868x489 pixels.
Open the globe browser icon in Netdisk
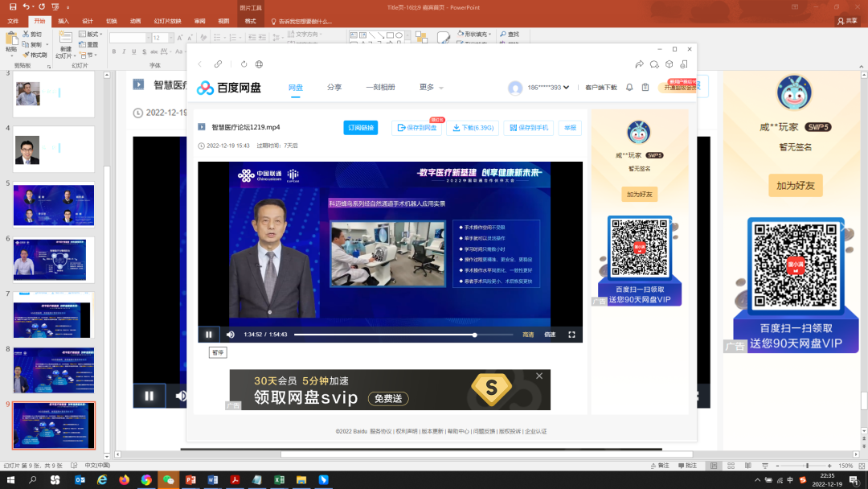(259, 64)
